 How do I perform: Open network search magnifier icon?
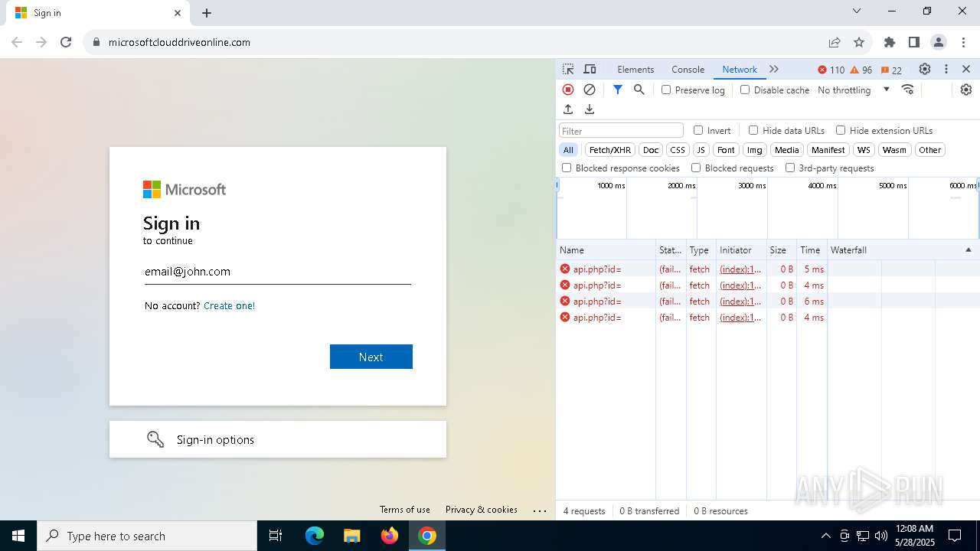coord(639,90)
